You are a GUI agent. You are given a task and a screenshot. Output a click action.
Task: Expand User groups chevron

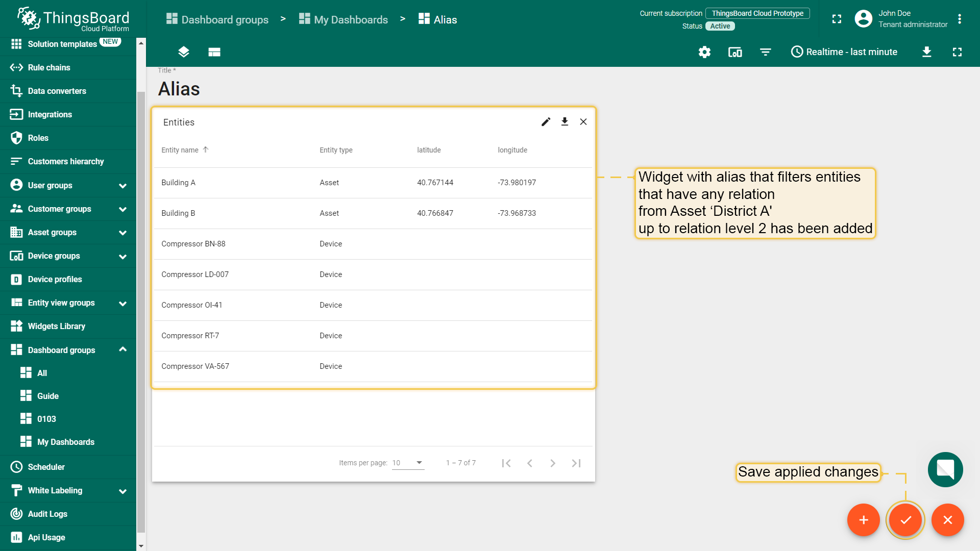[122, 186]
